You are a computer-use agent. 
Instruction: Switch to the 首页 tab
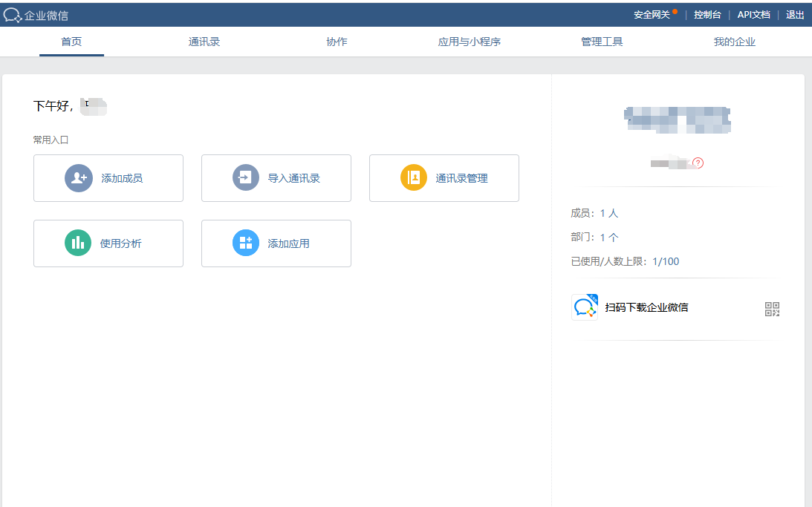pyautogui.click(x=71, y=42)
